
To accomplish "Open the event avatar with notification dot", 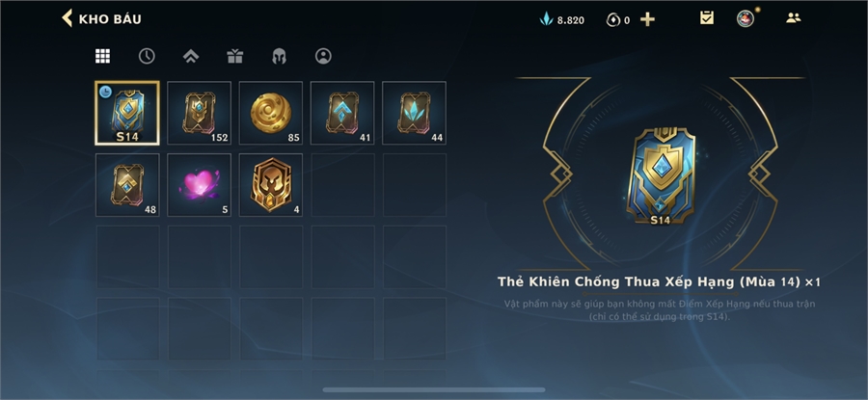I will click(x=746, y=18).
